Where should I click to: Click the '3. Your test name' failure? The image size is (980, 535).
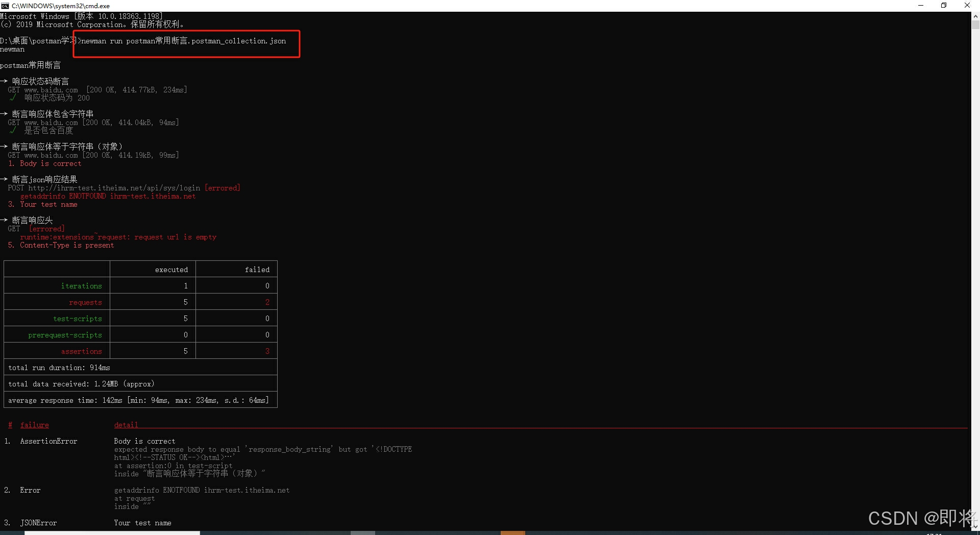43,204
